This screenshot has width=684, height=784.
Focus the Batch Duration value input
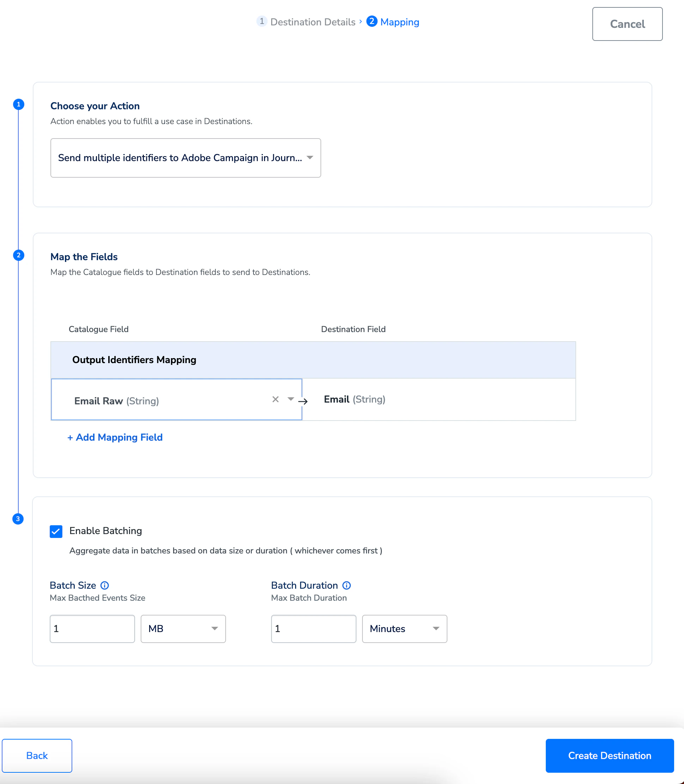coord(314,629)
